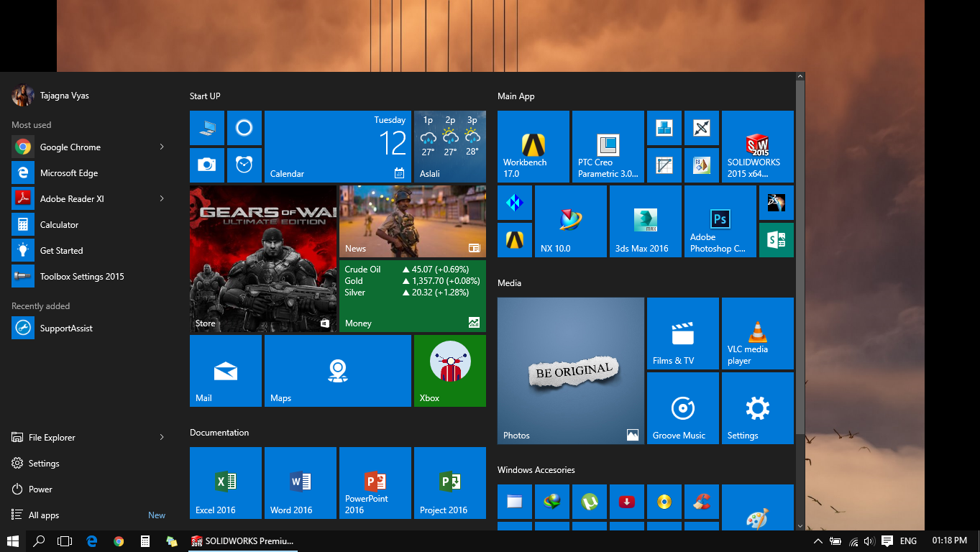
Task: Open SOLIDWORKS Premium taskbar window
Action: tap(243, 540)
